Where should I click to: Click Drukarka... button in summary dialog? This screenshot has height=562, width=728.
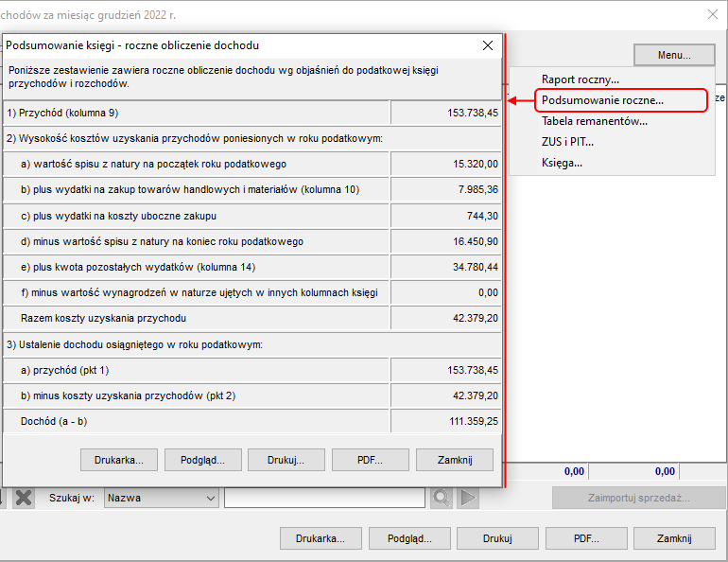119,460
